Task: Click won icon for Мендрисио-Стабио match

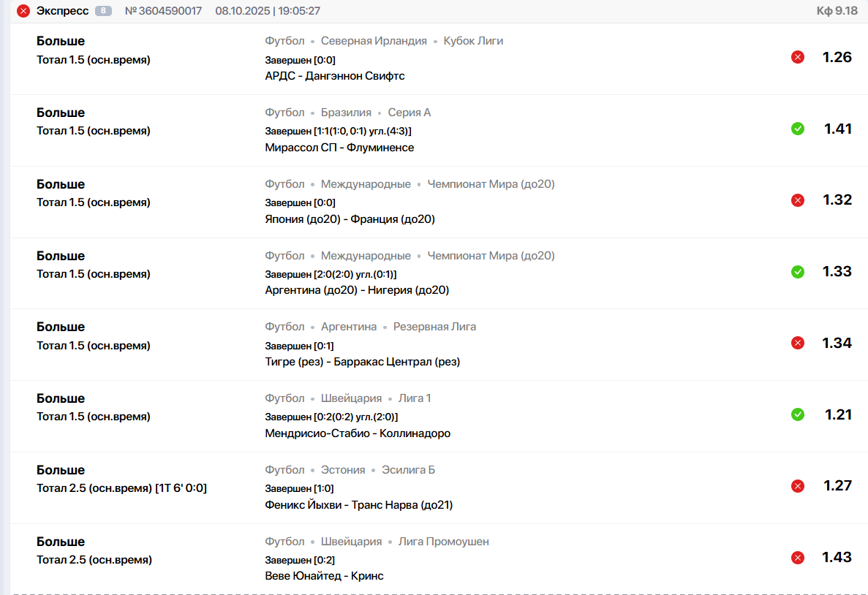Action: click(798, 414)
